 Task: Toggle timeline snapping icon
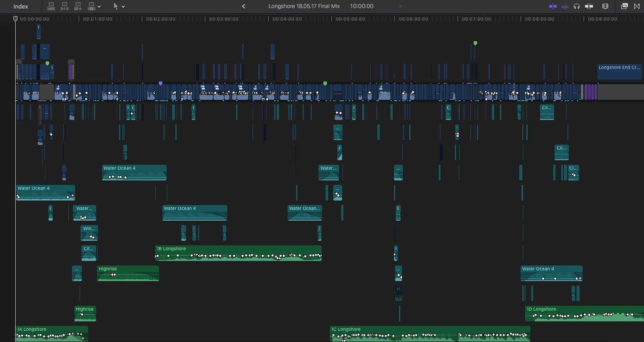point(589,6)
